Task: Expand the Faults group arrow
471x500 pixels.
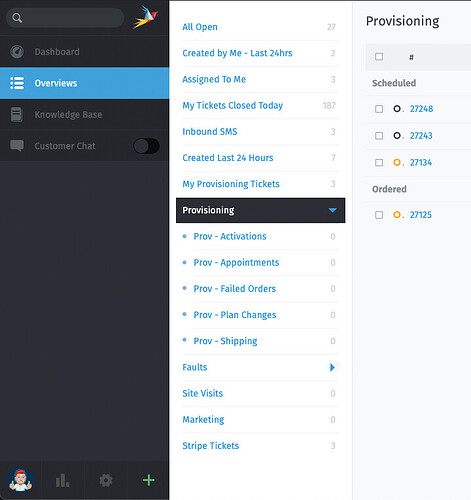Action: pyautogui.click(x=332, y=367)
